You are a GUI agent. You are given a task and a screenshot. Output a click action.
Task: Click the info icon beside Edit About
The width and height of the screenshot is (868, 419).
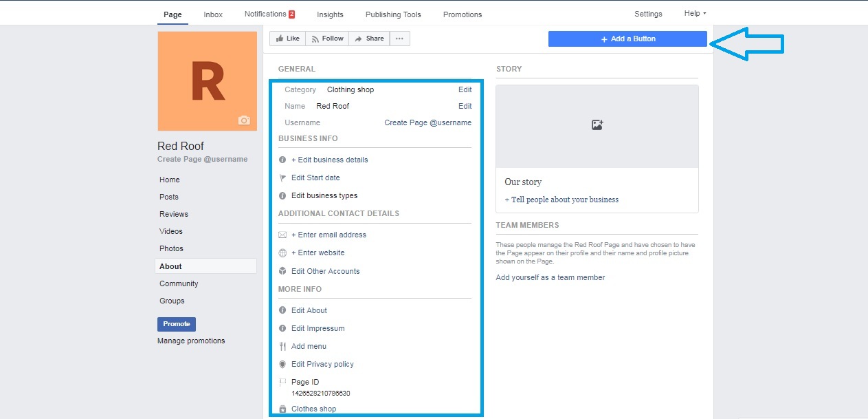pyautogui.click(x=282, y=310)
